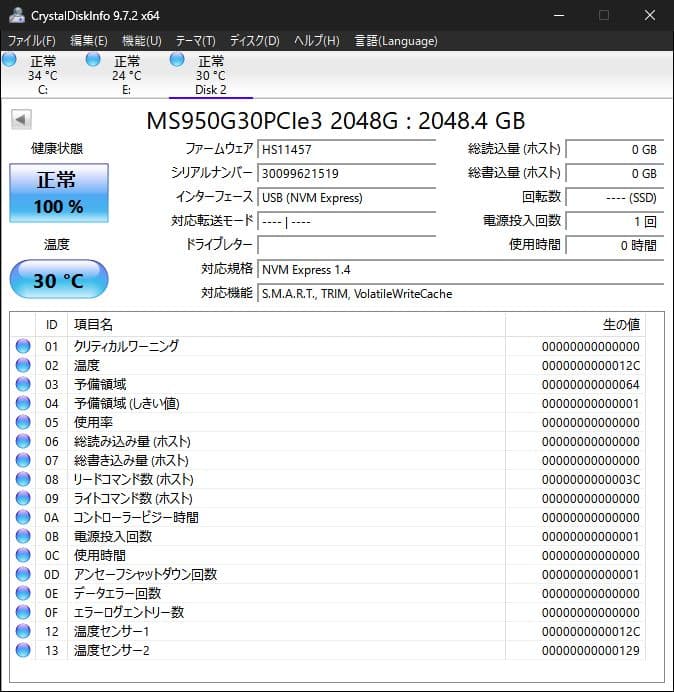
Task: Click the 総読込量 (ホスト) value 0 GB
Action: point(615,150)
